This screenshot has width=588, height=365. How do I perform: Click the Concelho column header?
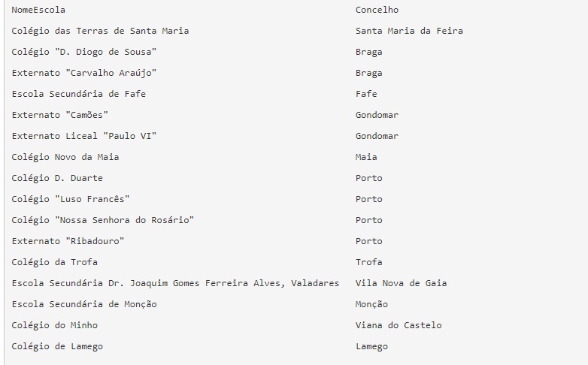[x=377, y=10]
